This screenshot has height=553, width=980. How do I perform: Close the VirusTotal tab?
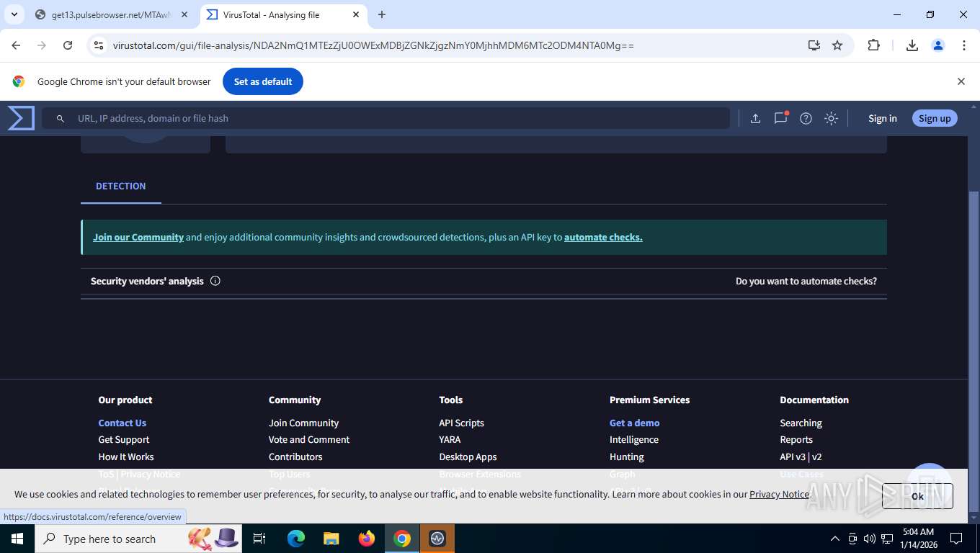(x=356, y=14)
